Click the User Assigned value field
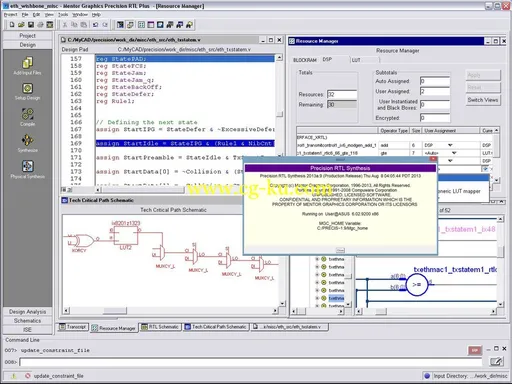This screenshot has width=512, height=384. click(x=435, y=91)
